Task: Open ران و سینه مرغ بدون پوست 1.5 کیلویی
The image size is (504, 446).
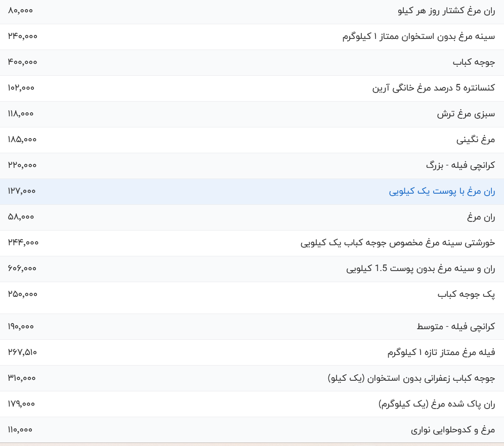Action: coord(421,269)
